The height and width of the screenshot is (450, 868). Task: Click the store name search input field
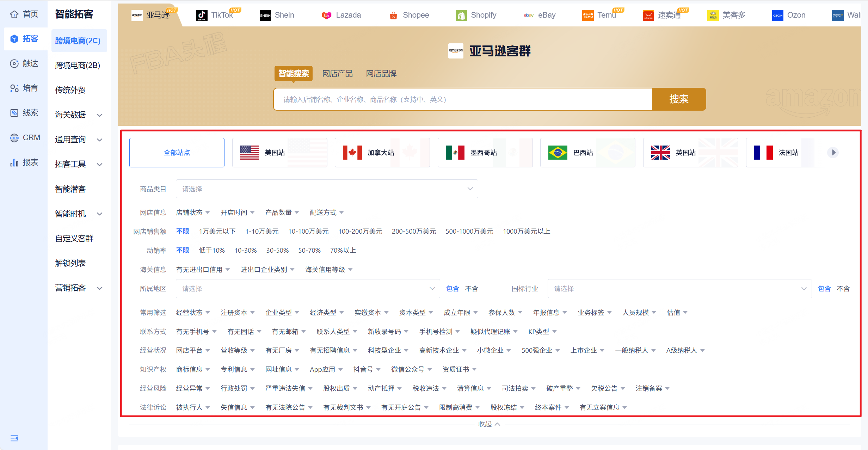click(462, 99)
